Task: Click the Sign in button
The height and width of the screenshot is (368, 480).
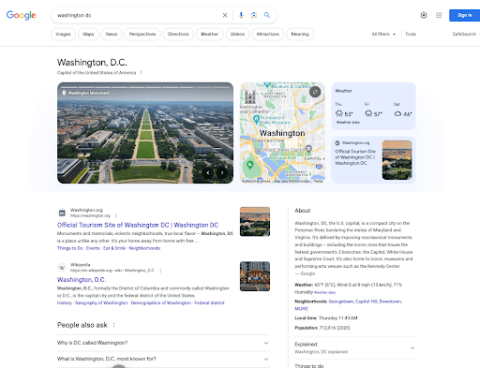Action: point(465,15)
